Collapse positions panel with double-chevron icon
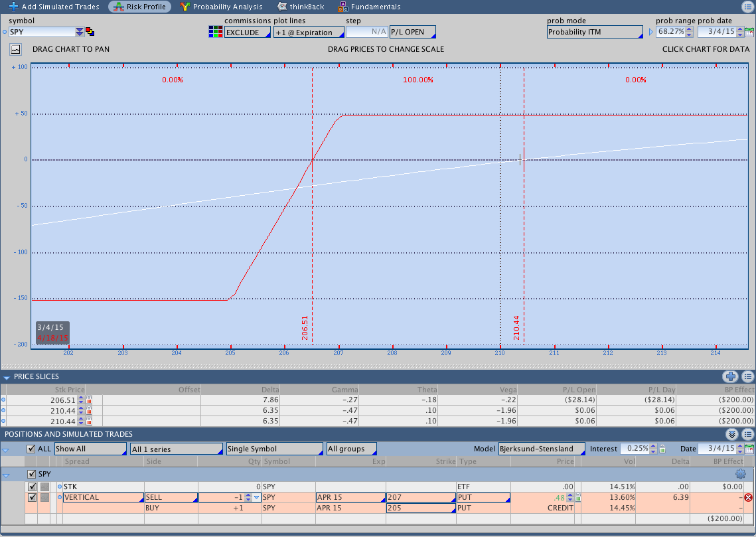Viewport: 756px width, 537px height. [x=732, y=434]
